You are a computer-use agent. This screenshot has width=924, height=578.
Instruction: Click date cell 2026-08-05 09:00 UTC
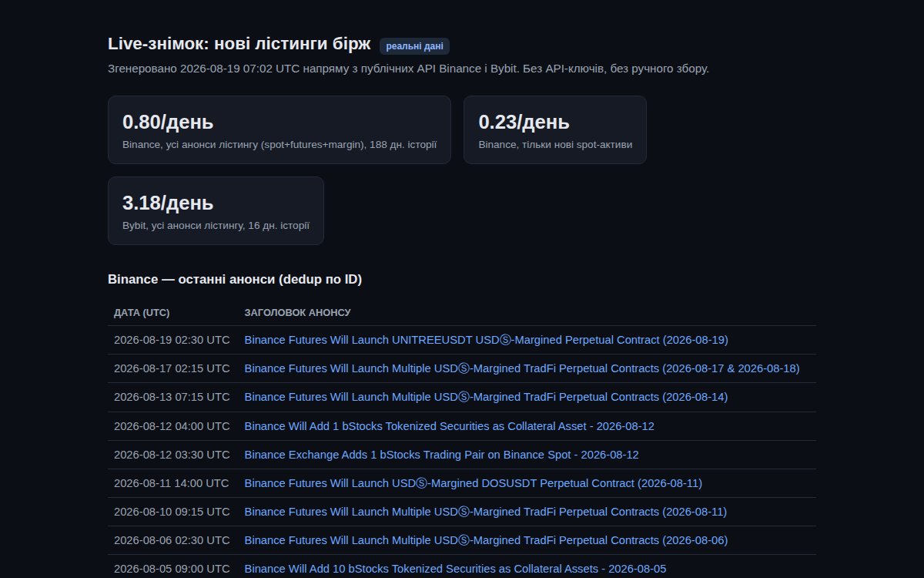(x=172, y=569)
